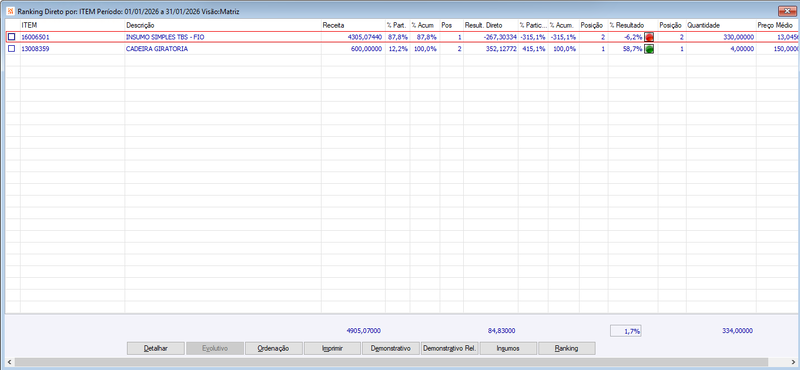Click the total 1,7% result field
Screen dimensions: 800x370
click(626, 331)
